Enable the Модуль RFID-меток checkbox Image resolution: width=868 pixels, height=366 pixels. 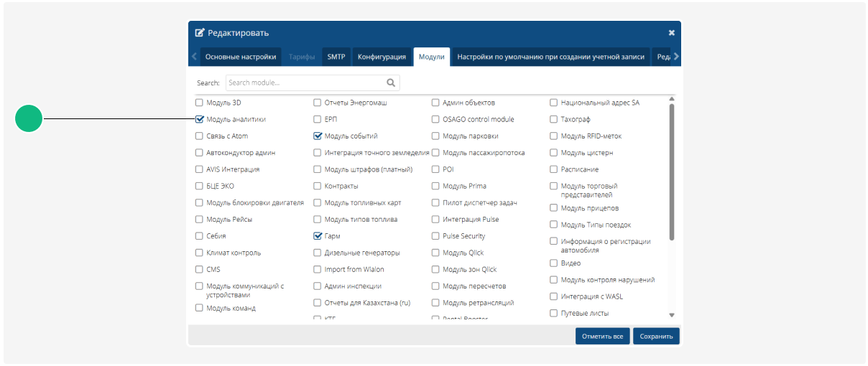(554, 136)
